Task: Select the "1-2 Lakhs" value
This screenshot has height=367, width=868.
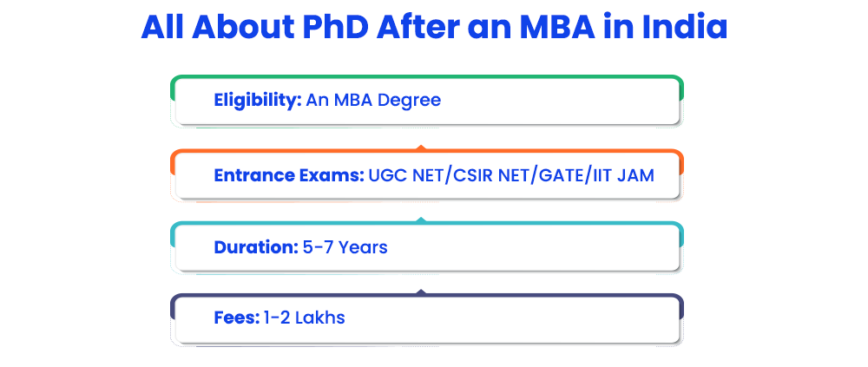Action: 304,318
